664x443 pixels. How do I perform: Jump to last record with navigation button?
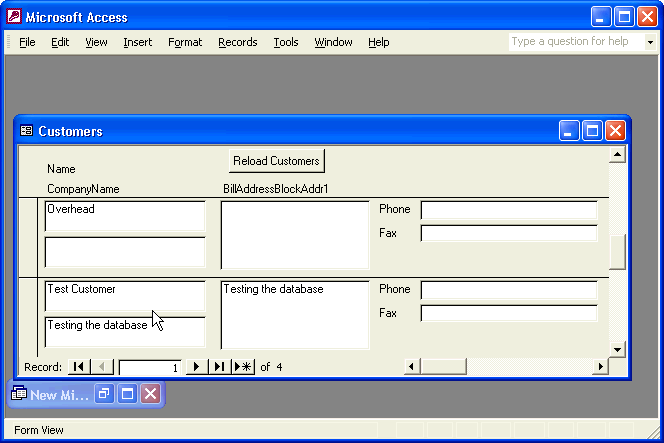tap(219, 366)
